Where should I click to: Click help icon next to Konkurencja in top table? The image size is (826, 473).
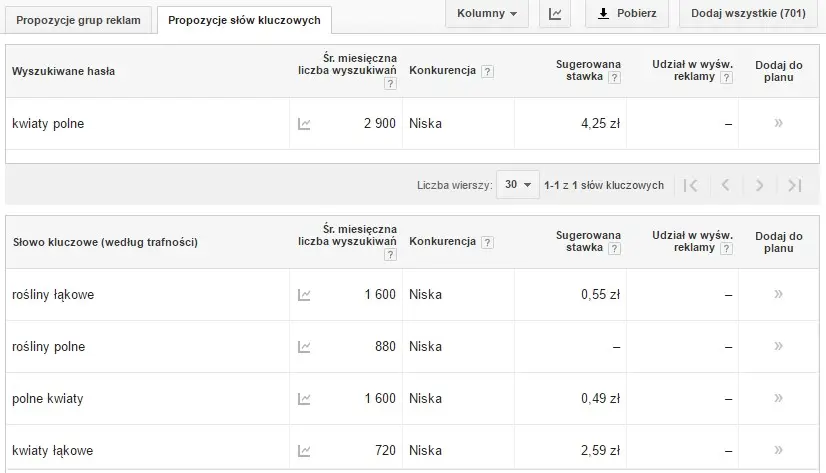487,72
